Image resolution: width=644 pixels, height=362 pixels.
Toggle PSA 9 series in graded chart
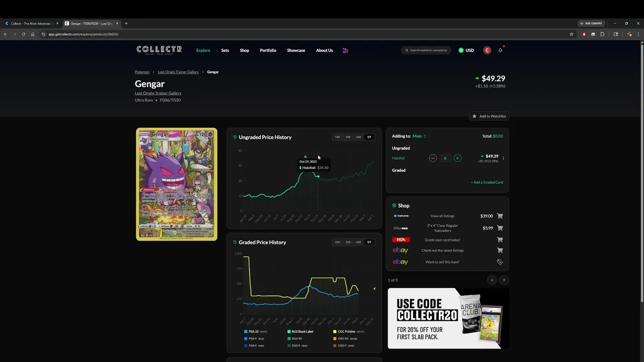point(254,339)
